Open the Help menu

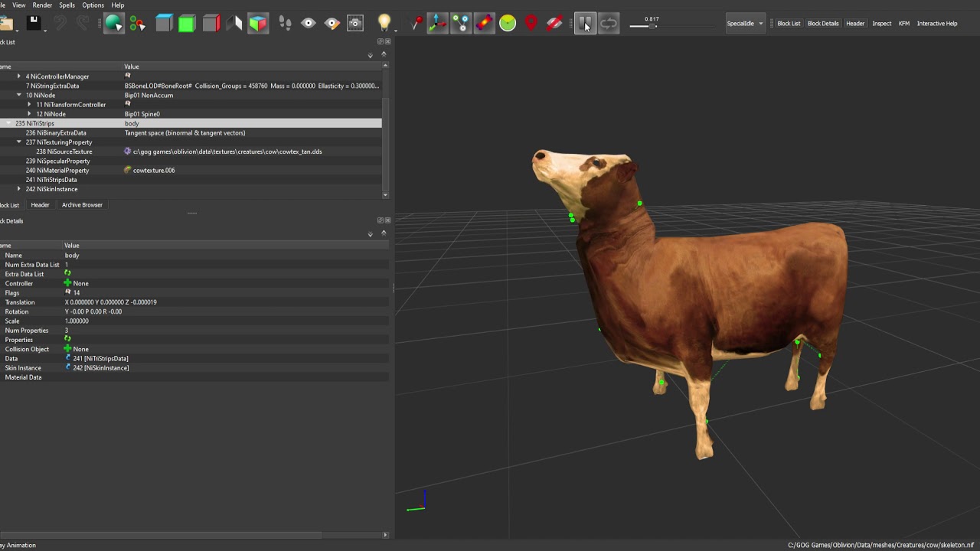(x=118, y=5)
